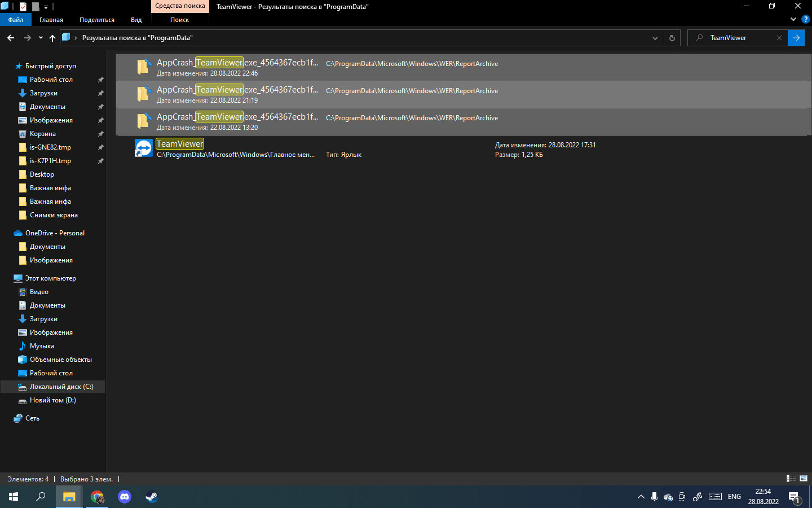Open the Файл menu
This screenshot has width=812, height=508.
pyautogui.click(x=16, y=20)
